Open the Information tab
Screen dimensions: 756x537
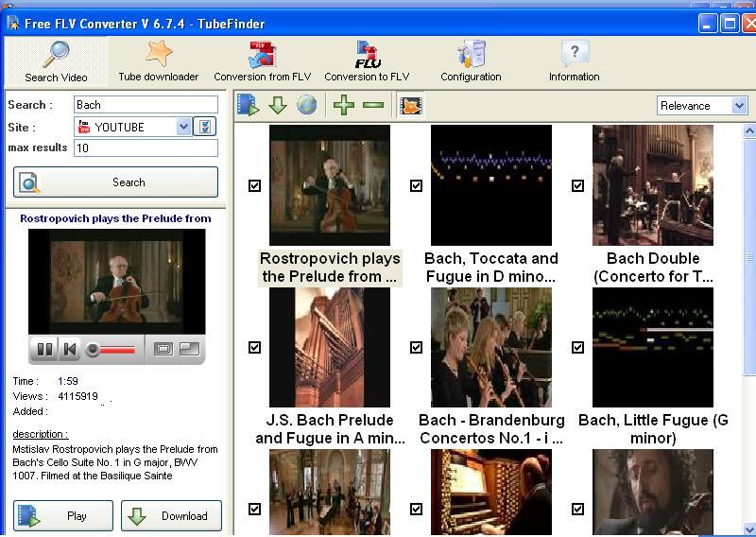(x=575, y=62)
